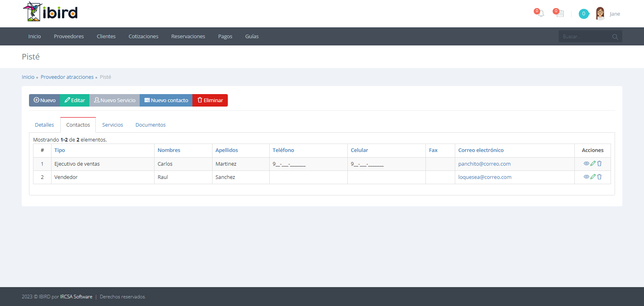Viewport: 644px width, 306px height.
Task: Click the Jane username in header
Action: coord(615,14)
